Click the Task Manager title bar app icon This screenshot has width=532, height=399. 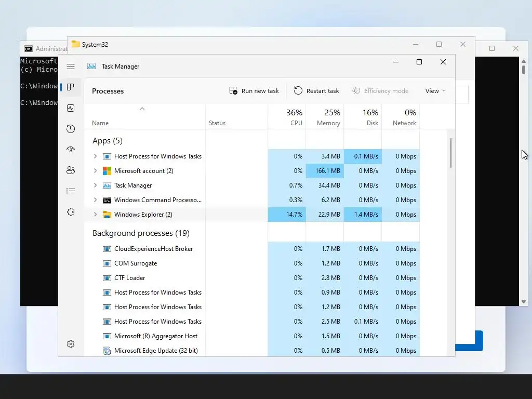(91, 66)
